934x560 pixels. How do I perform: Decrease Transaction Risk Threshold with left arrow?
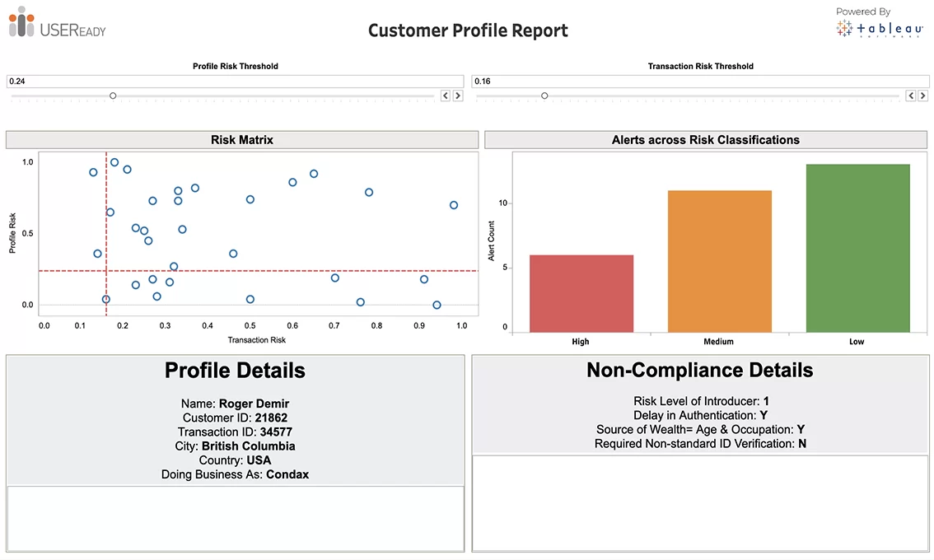(910, 96)
